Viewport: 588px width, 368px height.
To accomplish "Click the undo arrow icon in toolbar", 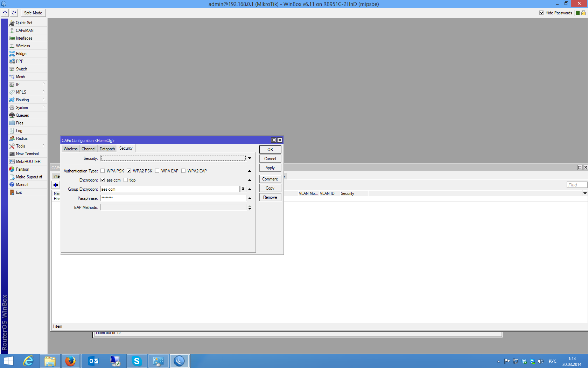I will click(5, 13).
